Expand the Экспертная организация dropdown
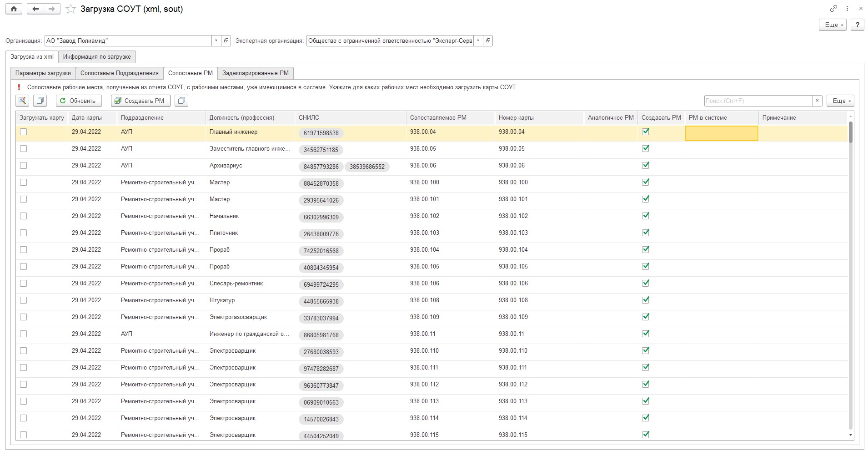Screen dimensions: 868x451 pos(478,41)
